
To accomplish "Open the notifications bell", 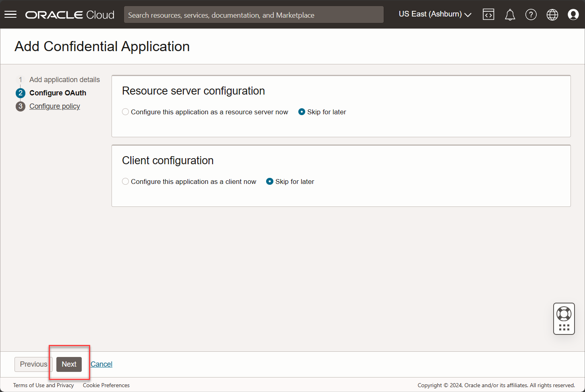I will pos(510,14).
